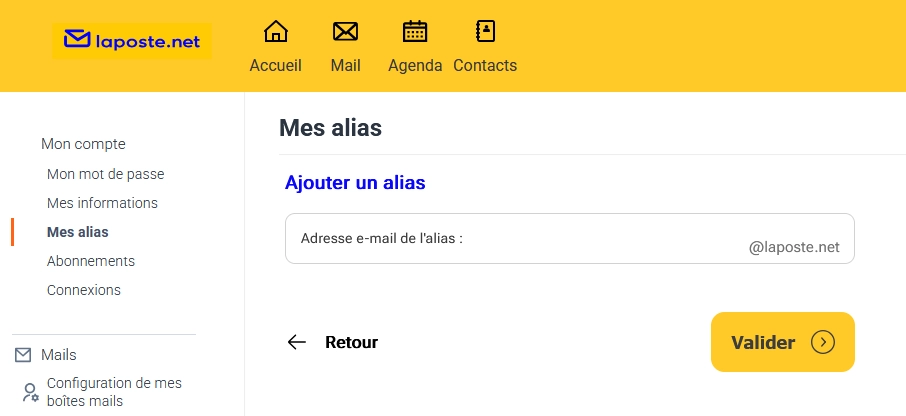Image resolution: width=906 pixels, height=416 pixels.
Task: Open the Mail envelope icon
Action: tap(345, 32)
